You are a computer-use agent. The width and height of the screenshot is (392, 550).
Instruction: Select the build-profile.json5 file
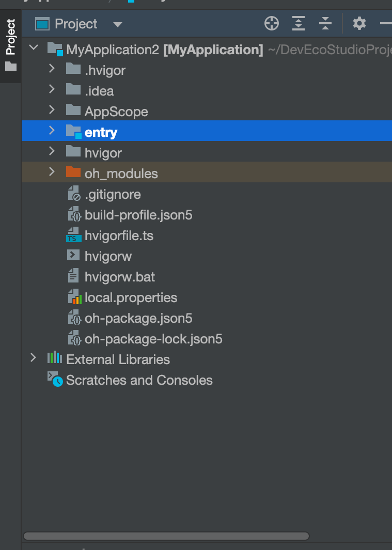(x=138, y=215)
